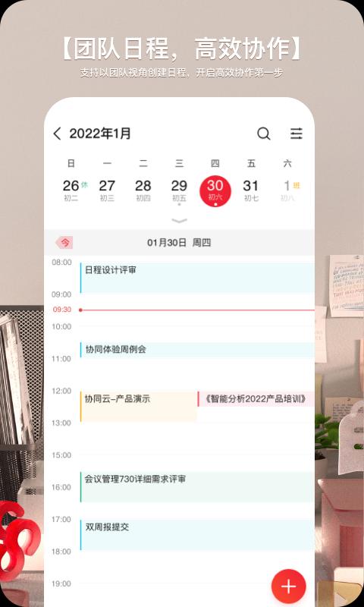The width and height of the screenshot is (364, 607).
Task: Select the highlighted date 30
Action: 215,190
